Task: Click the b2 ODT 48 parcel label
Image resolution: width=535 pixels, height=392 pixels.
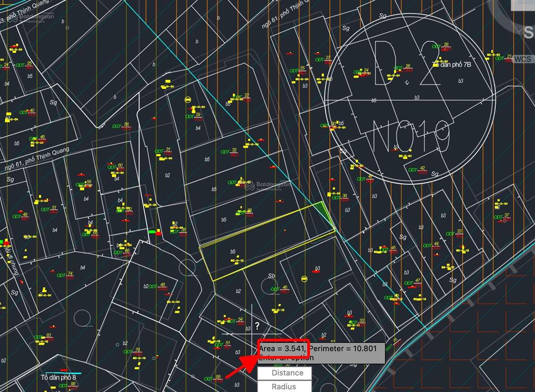Action: point(155,287)
